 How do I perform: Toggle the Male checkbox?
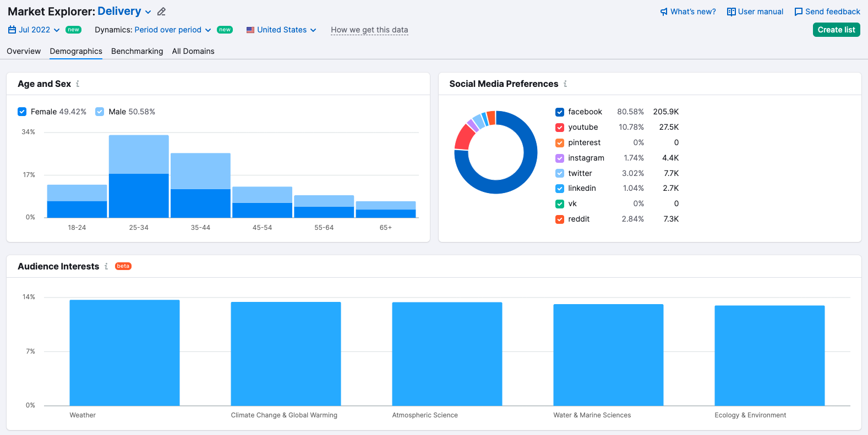coord(100,112)
